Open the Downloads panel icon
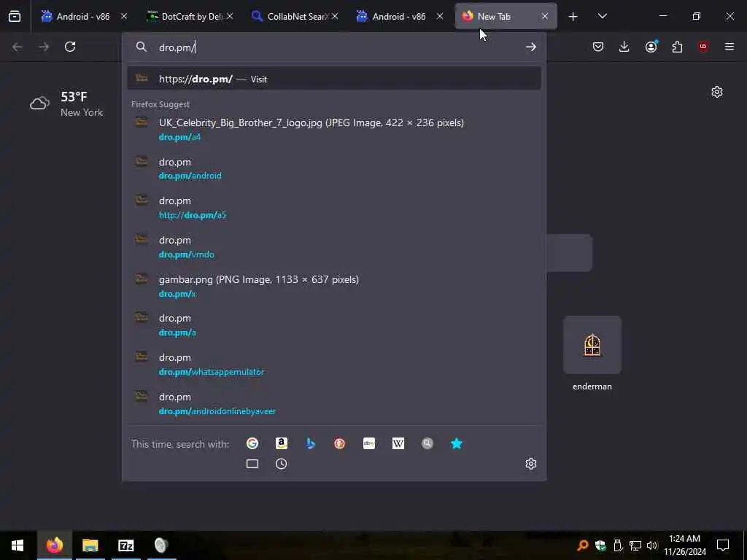Screen dimensions: 747x560 click(624, 47)
